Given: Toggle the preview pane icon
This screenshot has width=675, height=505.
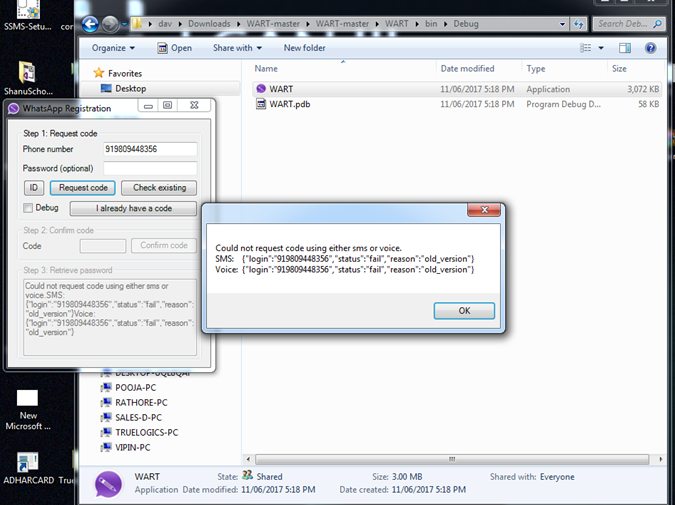Looking at the screenshot, I should coord(625,48).
